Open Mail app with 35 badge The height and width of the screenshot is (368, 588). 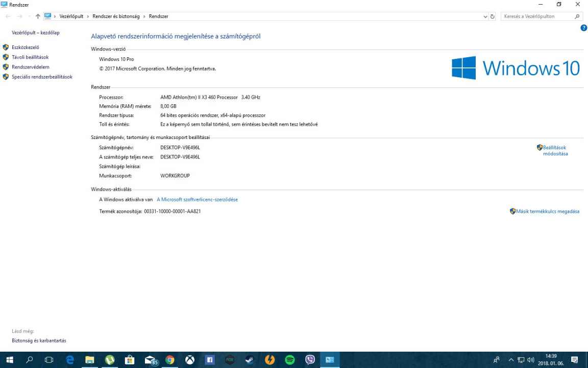coord(151,360)
